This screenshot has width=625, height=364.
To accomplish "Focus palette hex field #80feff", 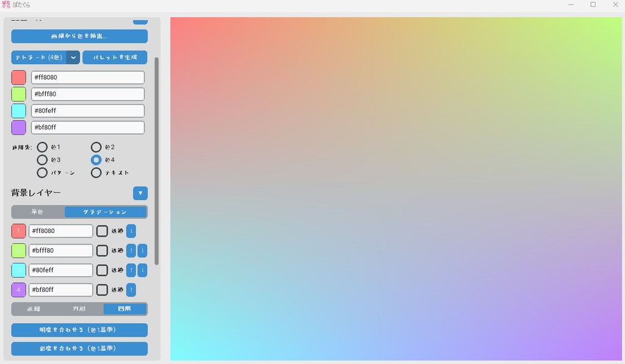I will pyautogui.click(x=88, y=111).
